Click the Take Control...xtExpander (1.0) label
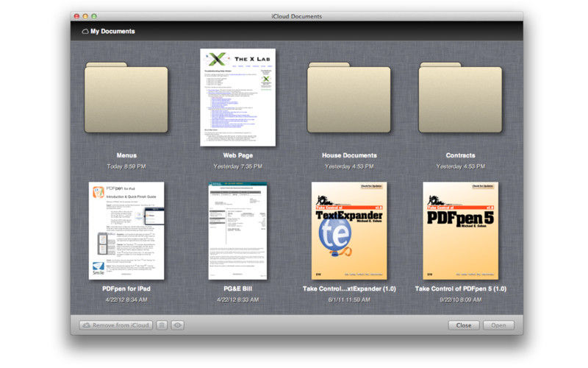Screen dimensions: 588x368 (349, 289)
